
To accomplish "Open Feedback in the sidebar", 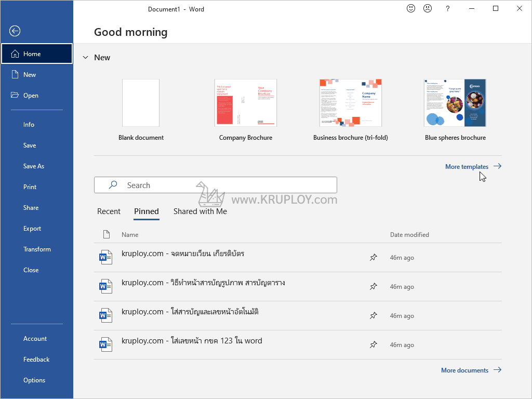I will [x=36, y=360].
